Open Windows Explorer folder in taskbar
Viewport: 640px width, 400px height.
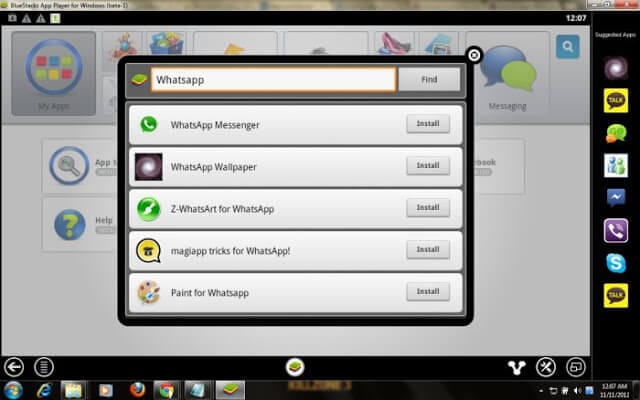coord(73,391)
